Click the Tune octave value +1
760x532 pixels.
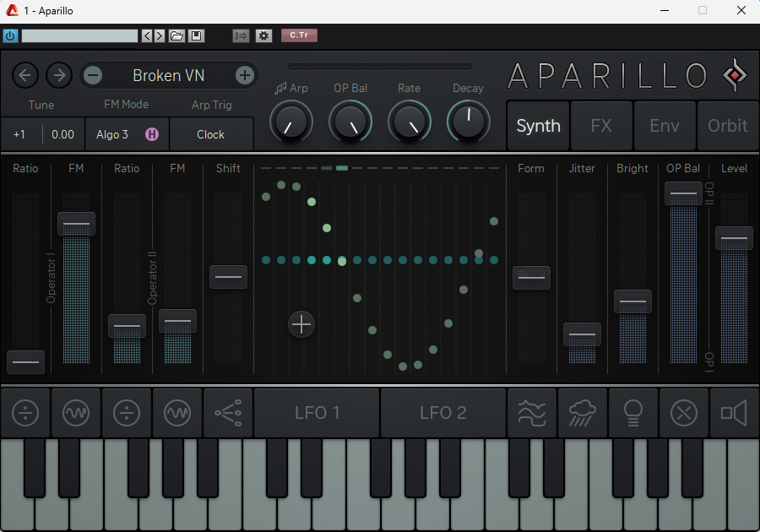(19, 134)
